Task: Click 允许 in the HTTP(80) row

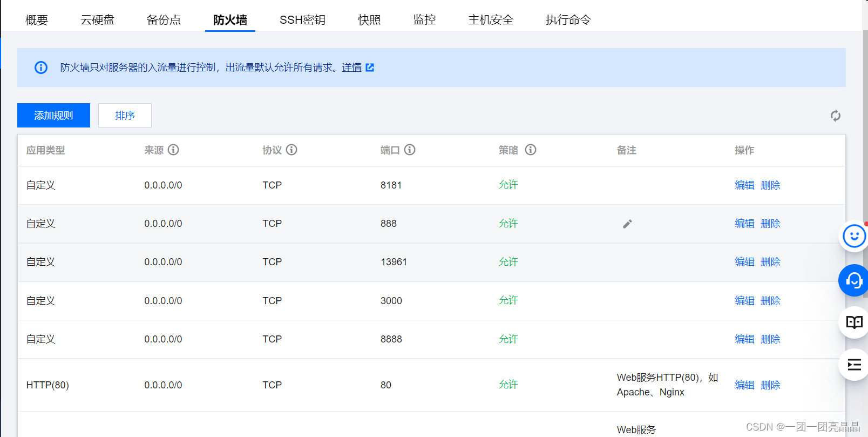Action: pyautogui.click(x=508, y=385)
